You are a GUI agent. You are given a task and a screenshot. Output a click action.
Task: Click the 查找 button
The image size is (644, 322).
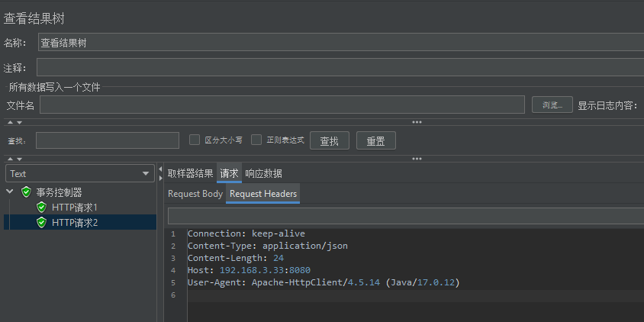(x=330, y=140)
